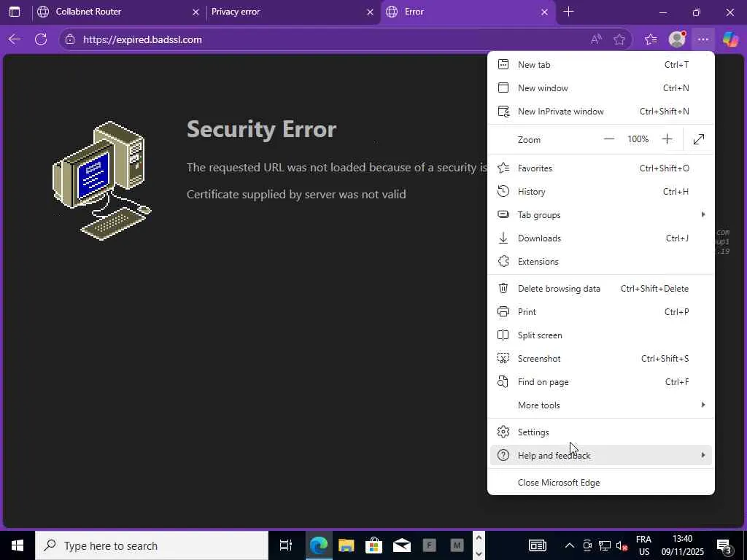Open the notification center icon
Image resolution: width=747 pixels, height=560 pixels.
click(x=725, y=545)
